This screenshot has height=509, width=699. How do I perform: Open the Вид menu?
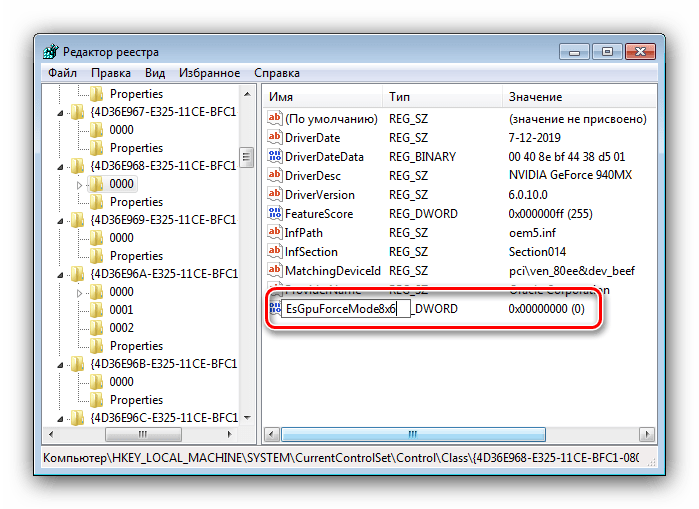[155, 73]
